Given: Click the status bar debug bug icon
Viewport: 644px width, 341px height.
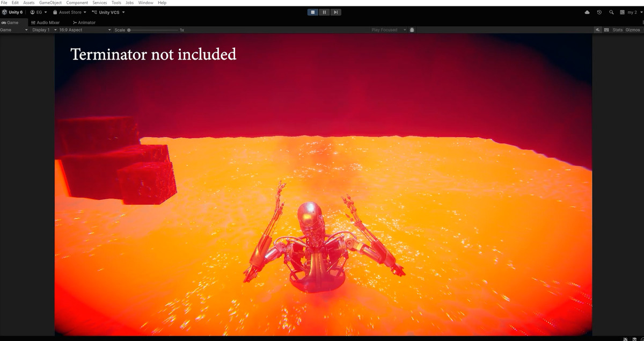Looking at the screenshot, I should 626,338.
